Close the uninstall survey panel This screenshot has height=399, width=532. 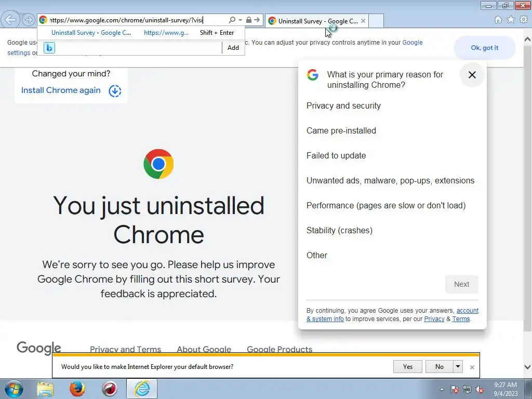click(x=472, y=75)
